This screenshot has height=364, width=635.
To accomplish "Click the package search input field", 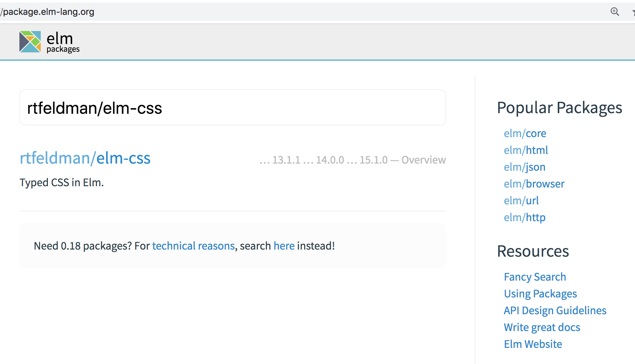I will (x=232, y=108).
